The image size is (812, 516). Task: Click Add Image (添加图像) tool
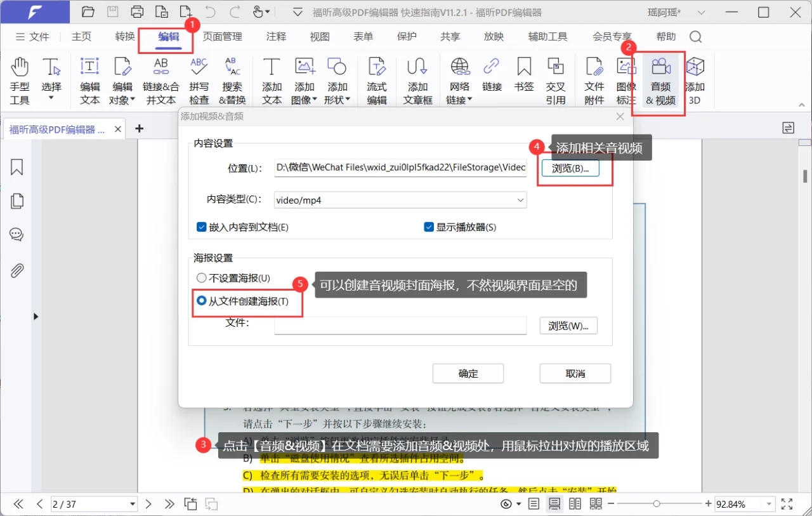click(x=304, y=81)
